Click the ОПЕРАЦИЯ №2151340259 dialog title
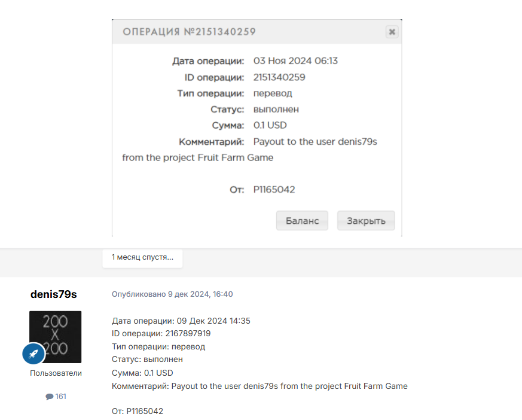522x420 pixels. click(189, 32)
